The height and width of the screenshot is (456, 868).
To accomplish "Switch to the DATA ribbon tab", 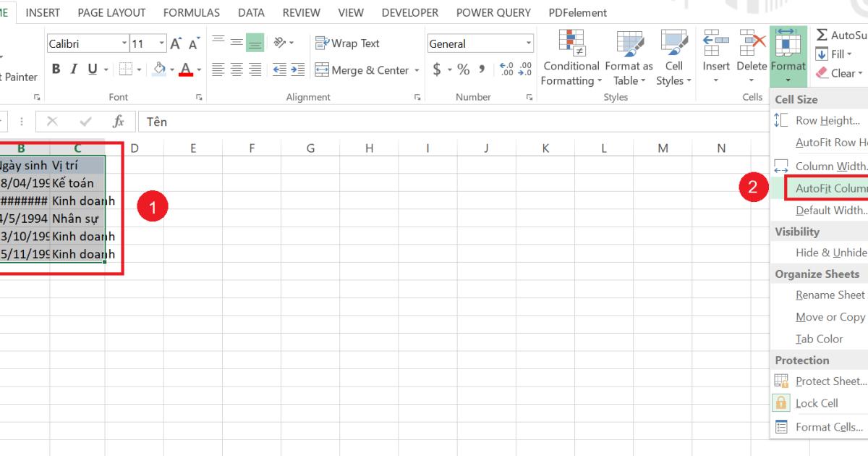I will (x=251, y=12).
